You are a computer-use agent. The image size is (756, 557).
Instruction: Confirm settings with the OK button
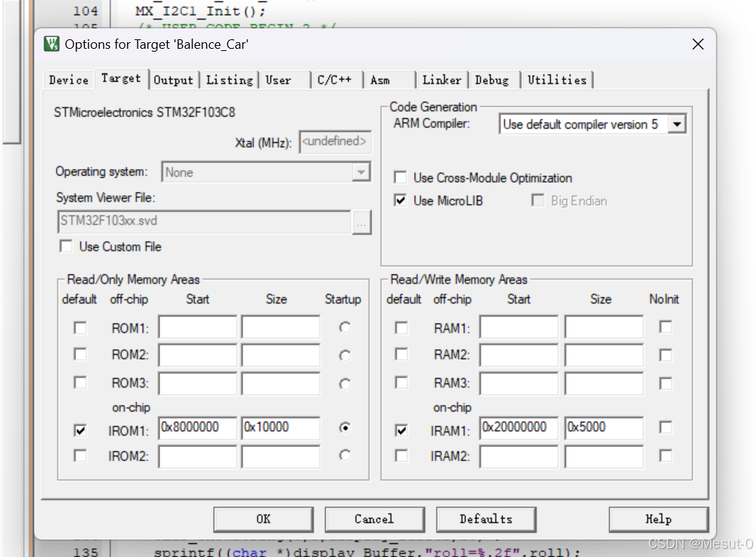[263, 519]
